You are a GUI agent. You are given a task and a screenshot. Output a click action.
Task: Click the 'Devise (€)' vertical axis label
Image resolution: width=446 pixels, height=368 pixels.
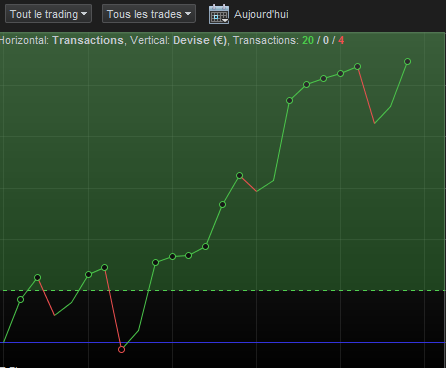pyautogui.click(x=200, y=40)
